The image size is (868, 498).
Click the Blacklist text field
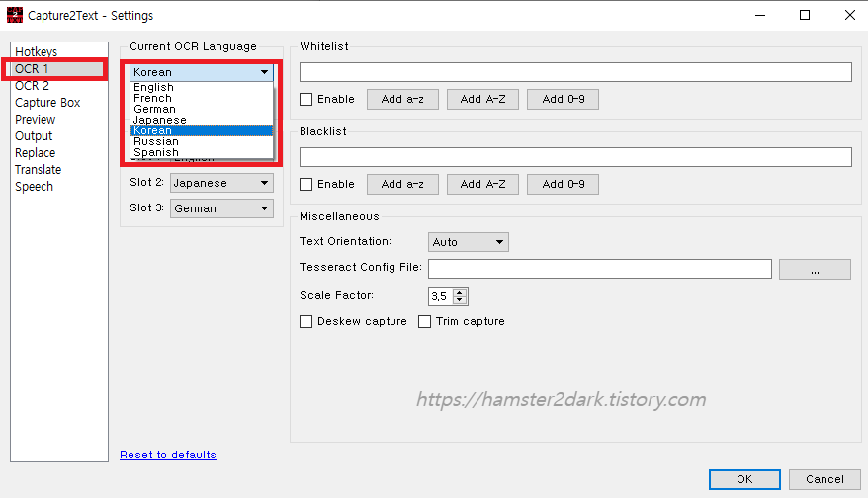[575, 157]
